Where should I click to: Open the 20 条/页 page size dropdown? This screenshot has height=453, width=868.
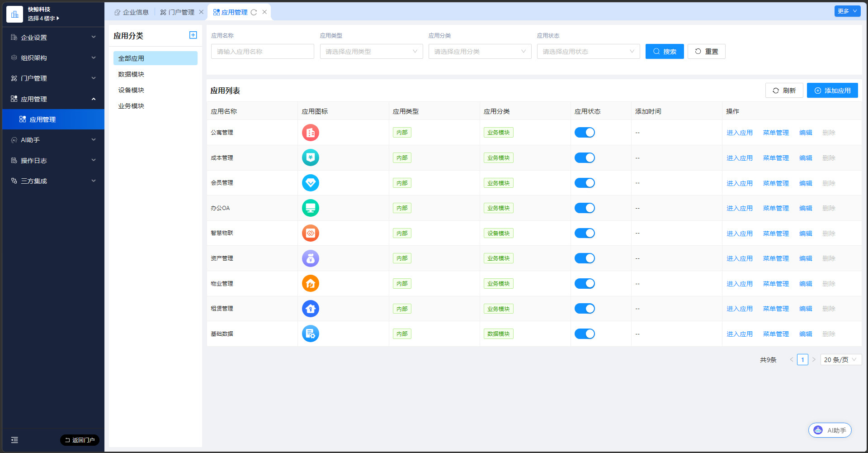(x=840, y=360)
